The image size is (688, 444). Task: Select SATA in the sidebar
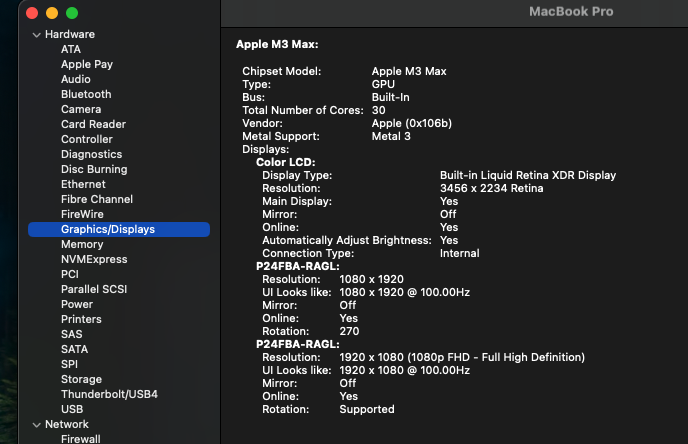[74, 349]
